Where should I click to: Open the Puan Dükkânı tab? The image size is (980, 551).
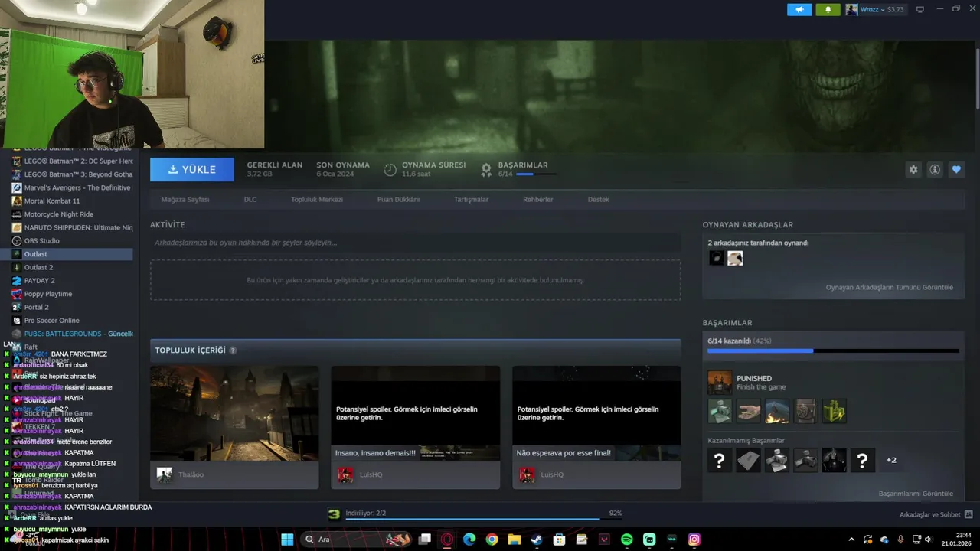pos(398,200)
